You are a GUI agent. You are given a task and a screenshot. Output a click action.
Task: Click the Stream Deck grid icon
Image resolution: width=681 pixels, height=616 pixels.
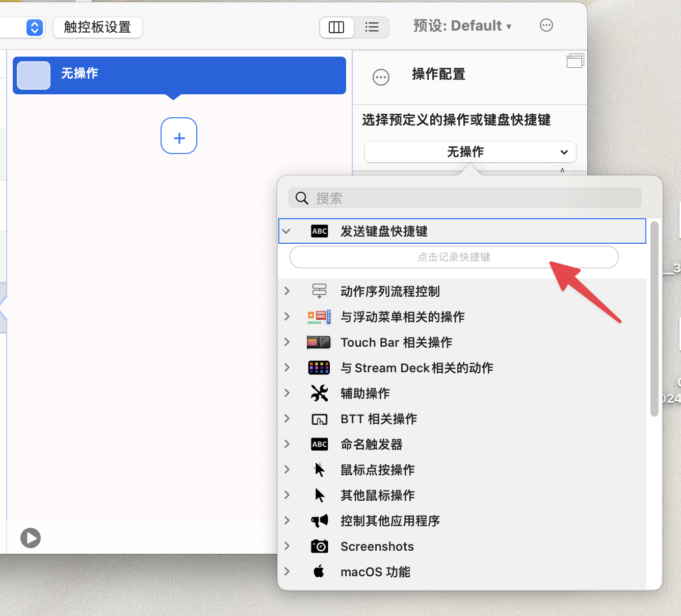pyautogui.click(x=320, y=368)
